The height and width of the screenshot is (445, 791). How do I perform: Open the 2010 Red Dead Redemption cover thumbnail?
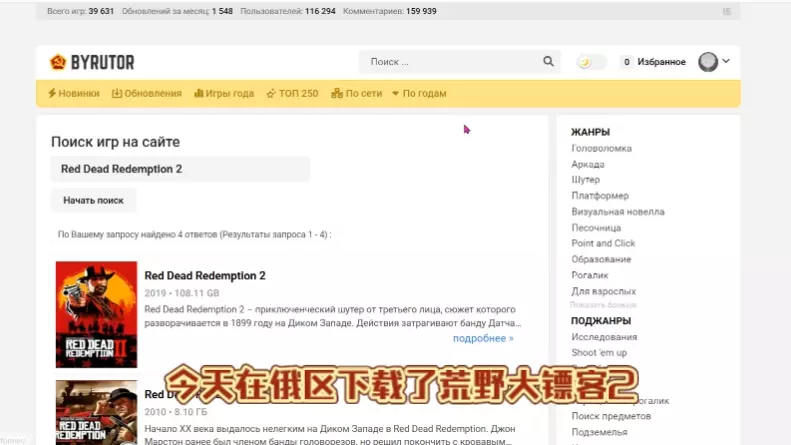point(96,412)
